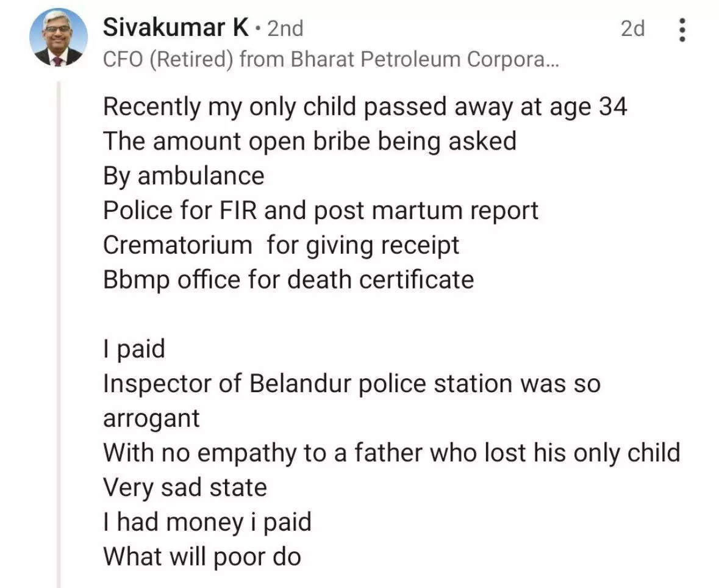Click the "Police for FIR" text line

[x=321, y=210]
